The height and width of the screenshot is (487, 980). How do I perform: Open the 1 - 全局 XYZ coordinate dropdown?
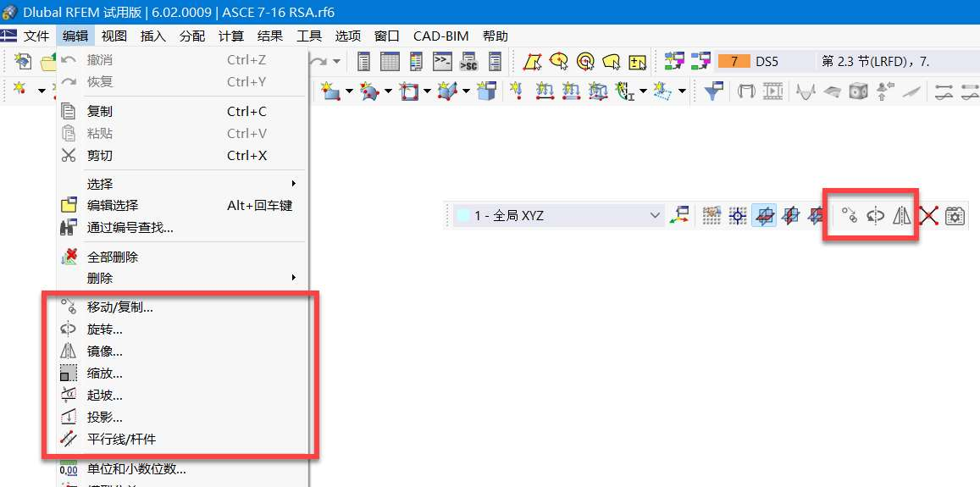(x=558, y=216)
